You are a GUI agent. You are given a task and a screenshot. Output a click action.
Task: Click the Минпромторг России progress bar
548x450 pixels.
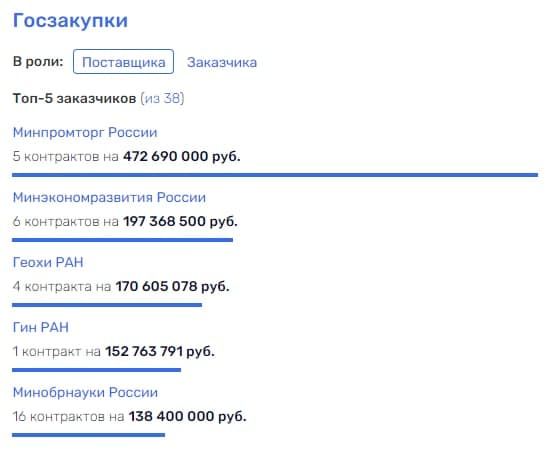(275, 175)
